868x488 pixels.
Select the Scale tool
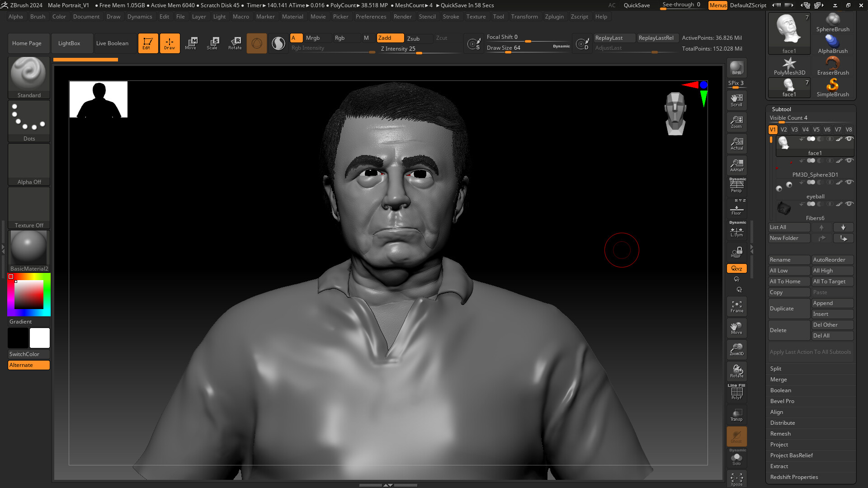212,43
